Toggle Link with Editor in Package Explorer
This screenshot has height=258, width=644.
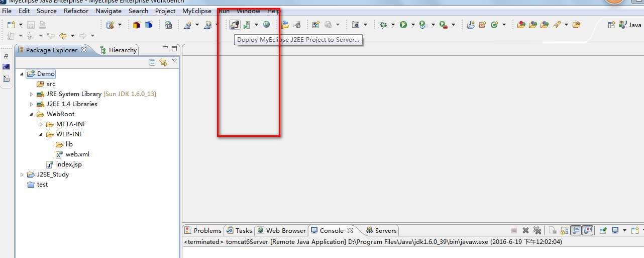pos(163,62)
